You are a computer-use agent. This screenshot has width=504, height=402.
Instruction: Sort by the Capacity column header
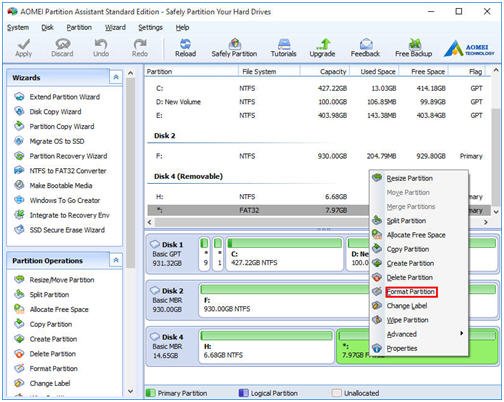pyautogui.click(x=325, y=71)
